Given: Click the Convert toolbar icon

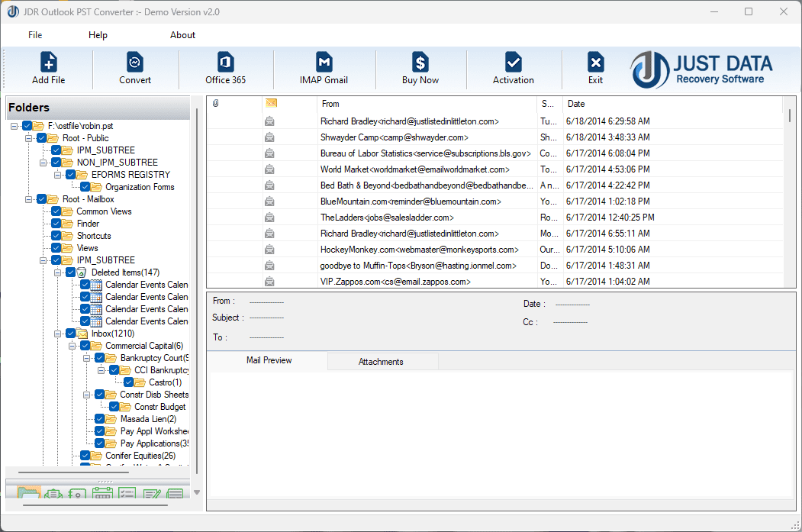Looking at the screenshot, I should [x=134, y=67].
